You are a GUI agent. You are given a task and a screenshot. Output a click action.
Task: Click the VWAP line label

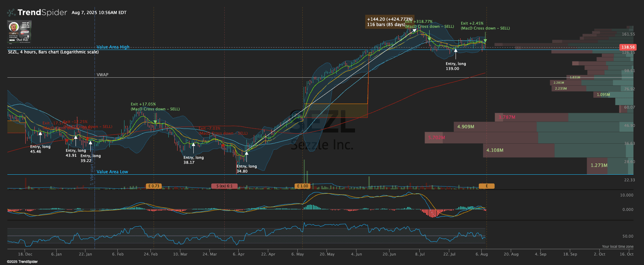[103, 75]
